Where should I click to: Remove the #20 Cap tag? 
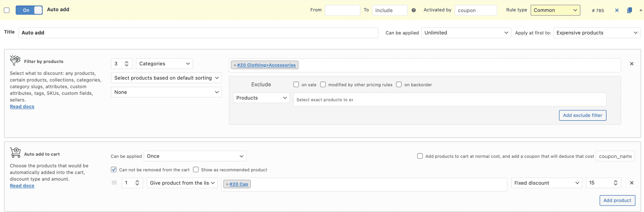(x=227, y=184)
